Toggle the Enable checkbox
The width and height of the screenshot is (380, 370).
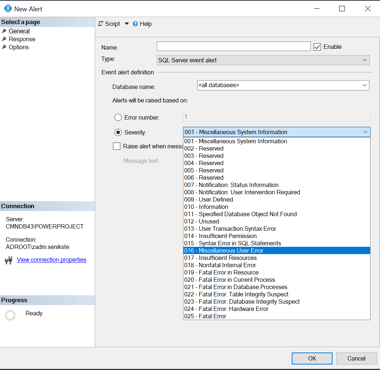[x=317, y=47]
